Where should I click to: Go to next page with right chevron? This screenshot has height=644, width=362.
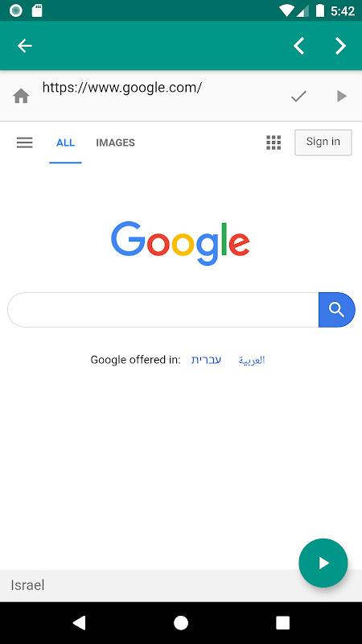click(340, 46)
